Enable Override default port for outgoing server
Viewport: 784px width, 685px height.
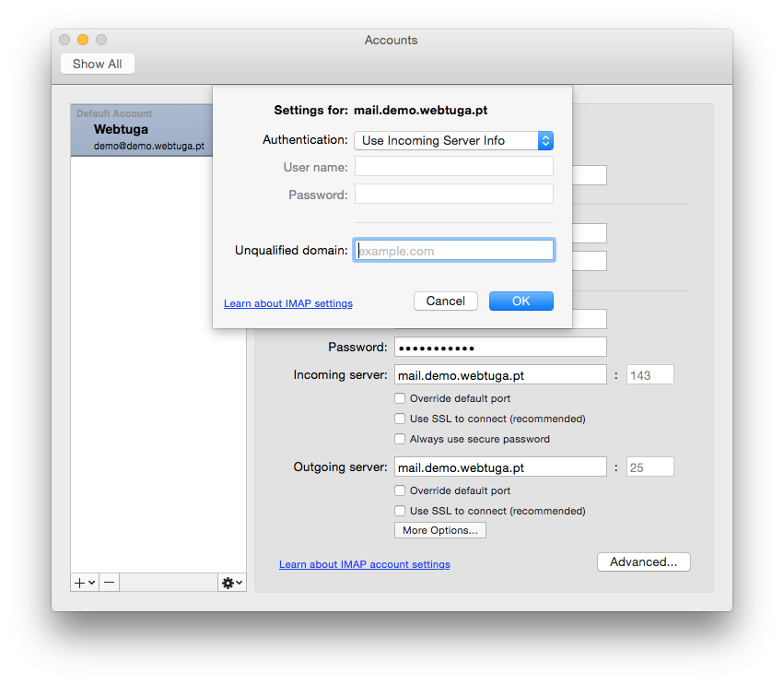click(400, 490)
